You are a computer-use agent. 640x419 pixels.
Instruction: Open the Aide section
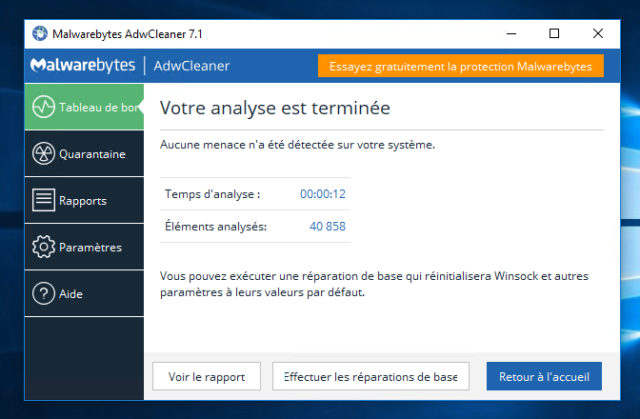tap(84, 294)
